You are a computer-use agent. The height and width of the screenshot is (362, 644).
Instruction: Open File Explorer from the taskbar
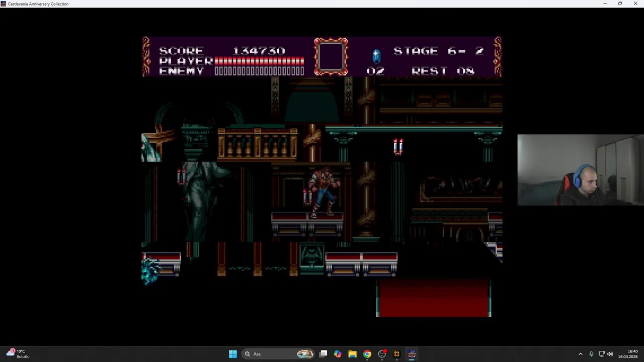pyautogui.click(x=352, y=354)
